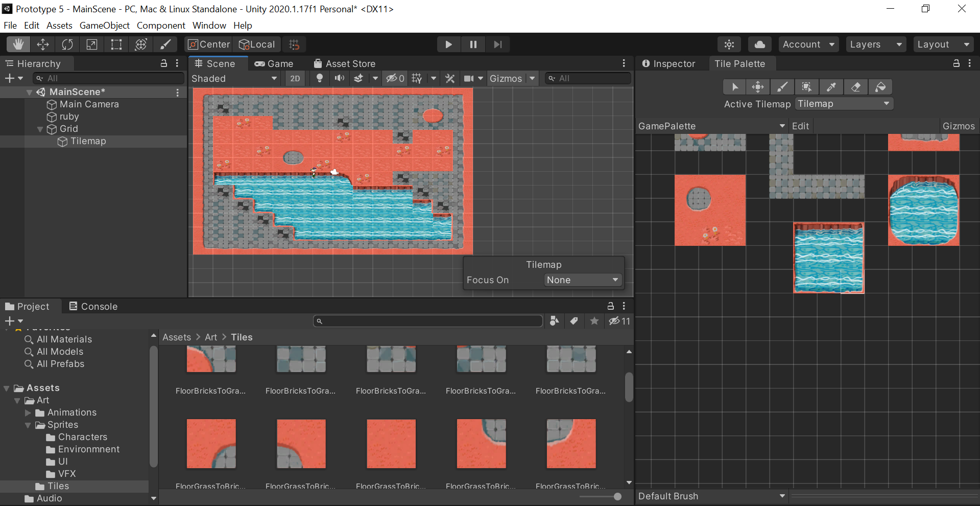980x506 pixels.
Task: Open custom editor tools brush icon
Action: 165,44
